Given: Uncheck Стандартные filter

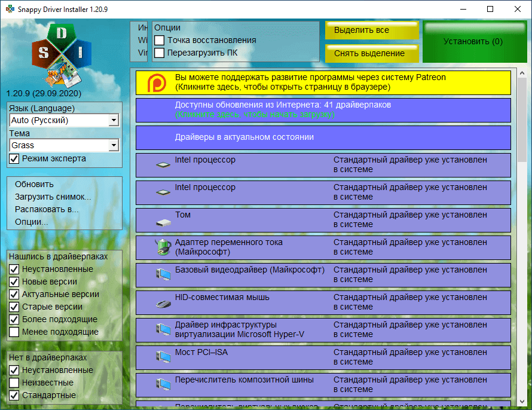Looking at the screenshot, I should tap(14, 396).
